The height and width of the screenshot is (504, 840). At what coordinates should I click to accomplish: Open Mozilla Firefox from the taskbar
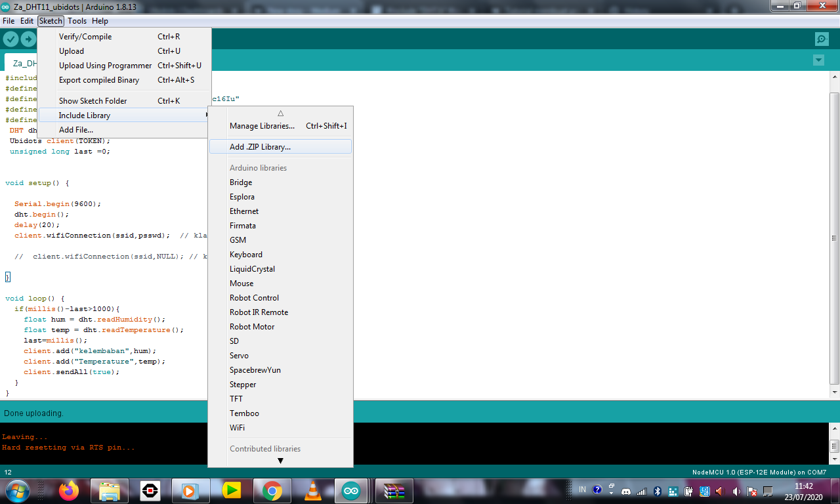(x=68, y=490)
